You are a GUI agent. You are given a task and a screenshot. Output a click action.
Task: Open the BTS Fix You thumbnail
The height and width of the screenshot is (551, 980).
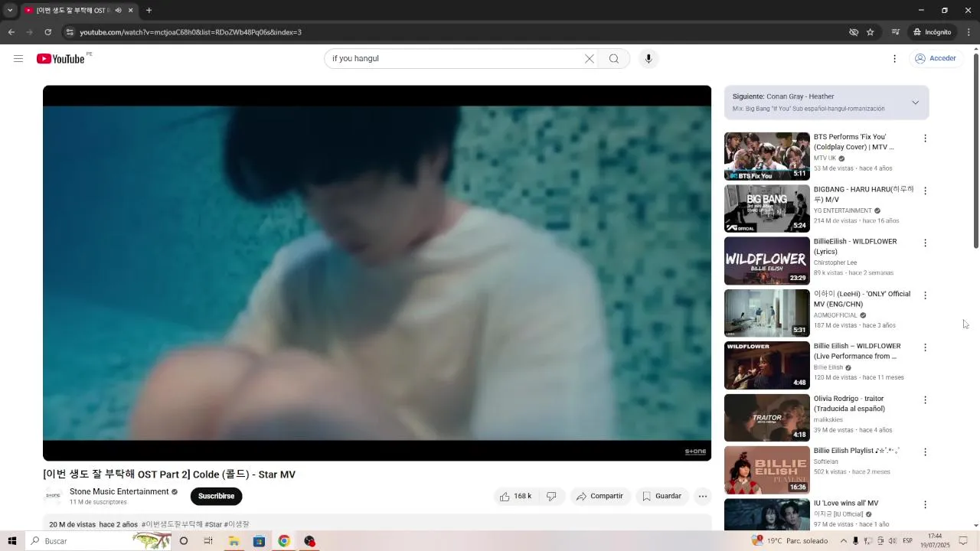pos(767,156)
